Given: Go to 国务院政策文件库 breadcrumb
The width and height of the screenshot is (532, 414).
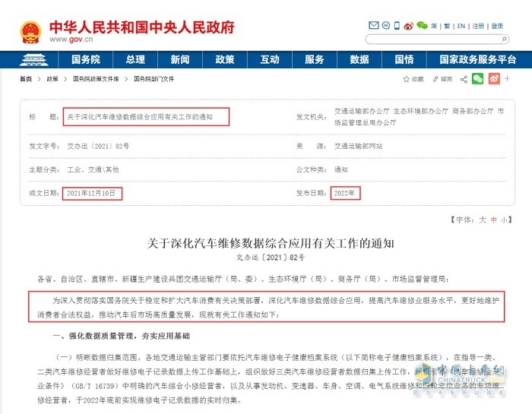Looking at the screenshot, I should coord(96,79).
